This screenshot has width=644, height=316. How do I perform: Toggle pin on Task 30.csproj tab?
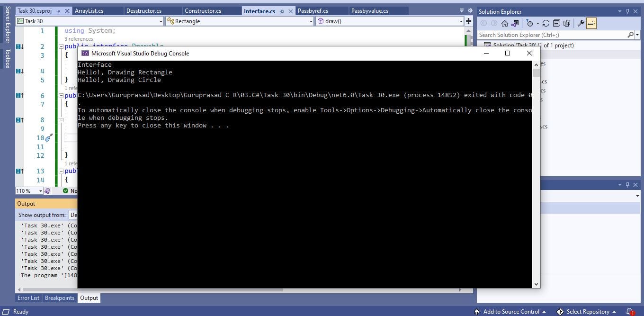point(58,11)
